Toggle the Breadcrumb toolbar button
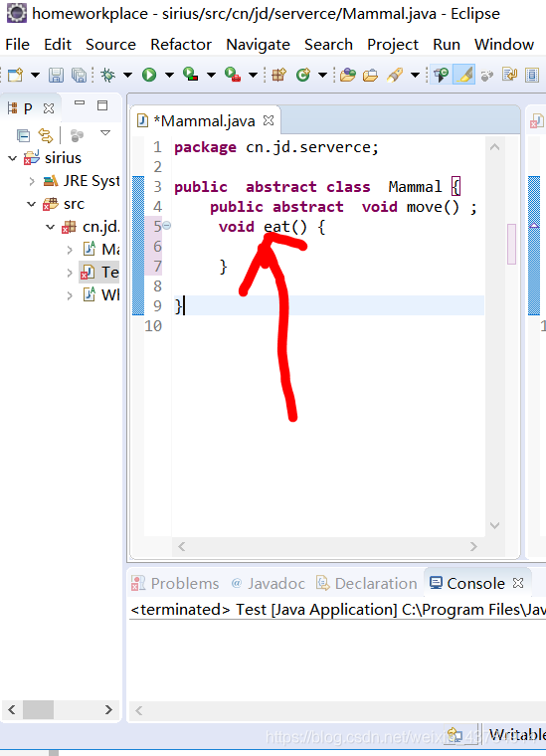The width and height of the screenshot is (546, 756). coord(441,75)
